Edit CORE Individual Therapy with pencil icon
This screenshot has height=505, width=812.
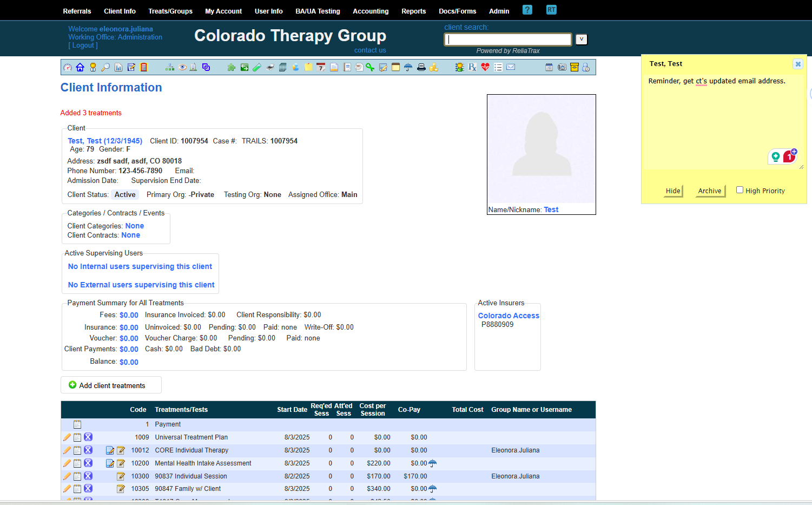(67, 450)
